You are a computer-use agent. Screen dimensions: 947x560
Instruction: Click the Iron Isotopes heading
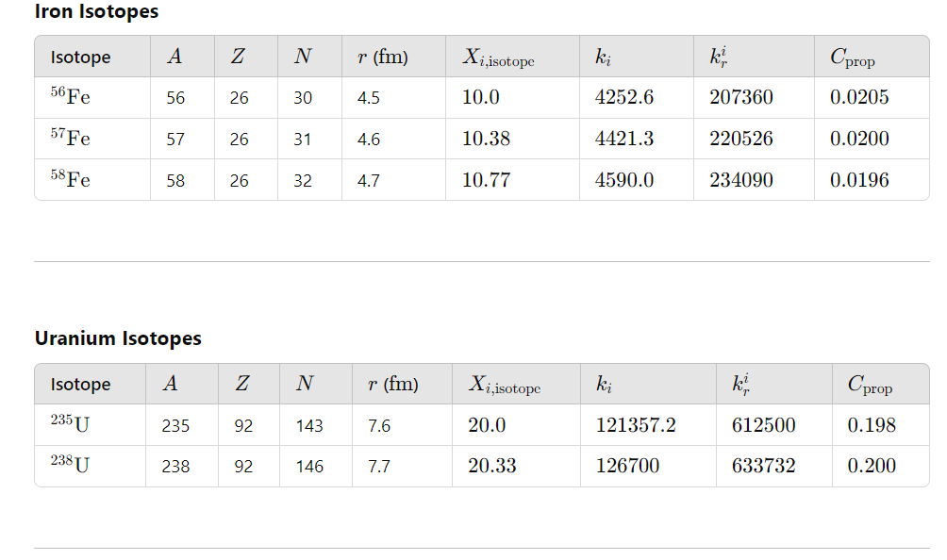coord(96,11)
